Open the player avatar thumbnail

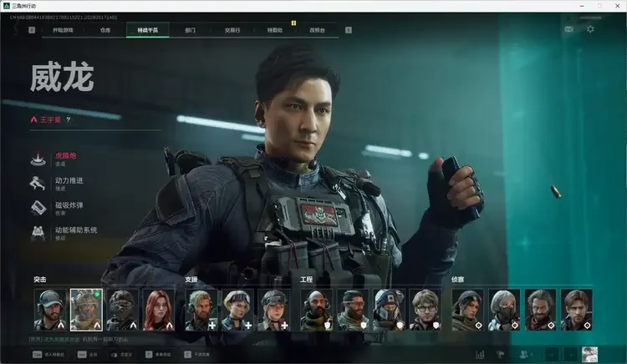click(590, 355)
